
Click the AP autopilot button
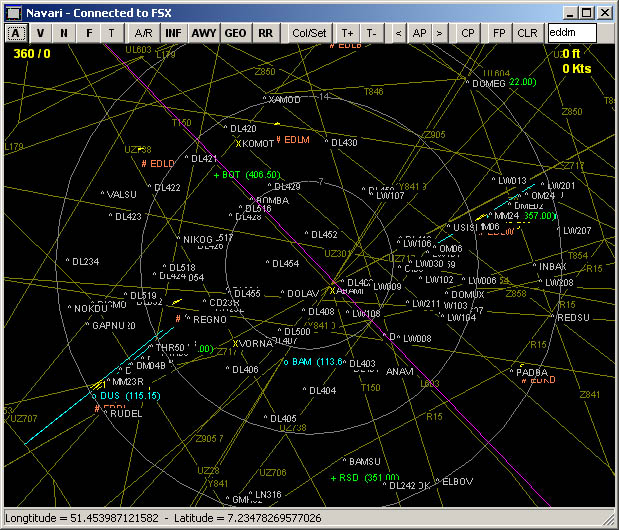(x=419, y=33)
